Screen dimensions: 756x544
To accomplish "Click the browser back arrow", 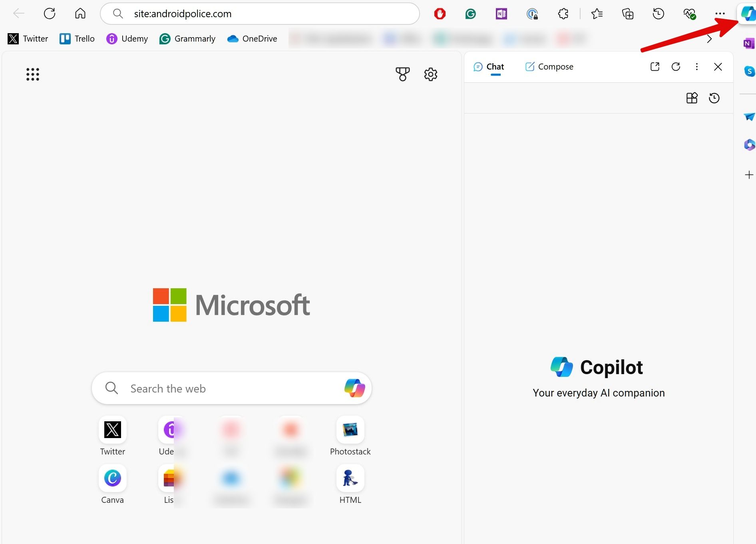I will (x=19, y=14).
